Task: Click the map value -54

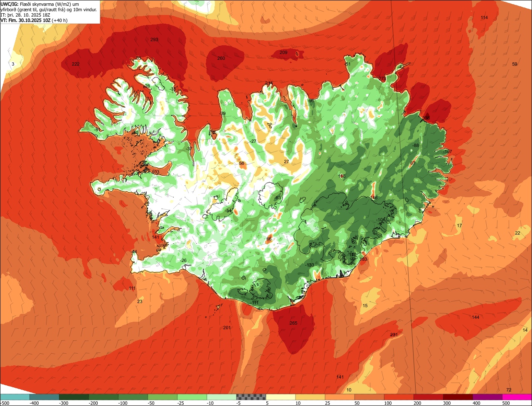Action: [229, 210]
